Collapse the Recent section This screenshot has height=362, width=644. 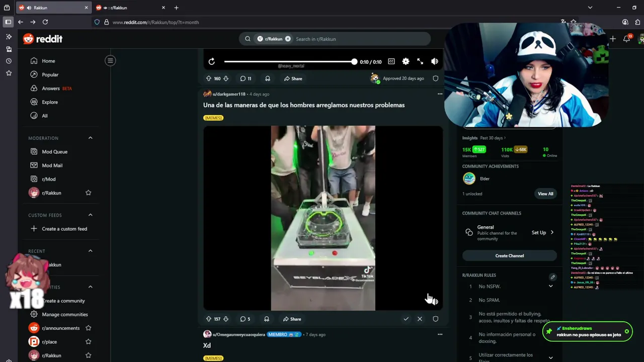tap(91, 251)
